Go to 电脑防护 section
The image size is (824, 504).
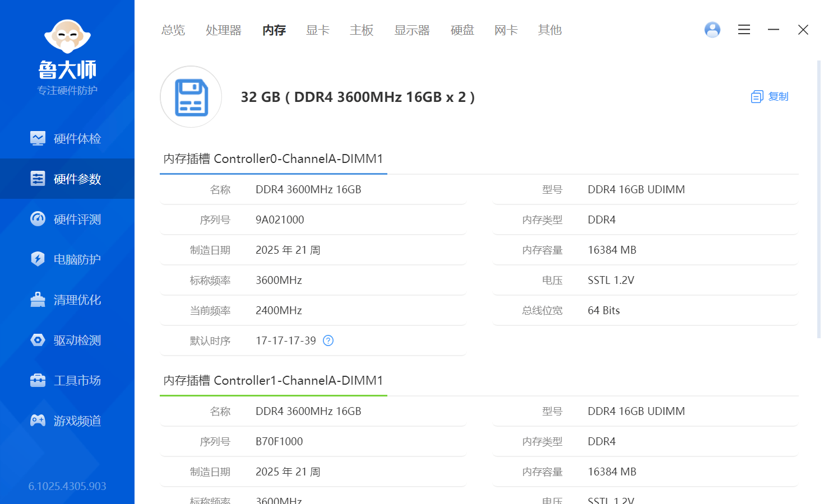tap(67, 259)
